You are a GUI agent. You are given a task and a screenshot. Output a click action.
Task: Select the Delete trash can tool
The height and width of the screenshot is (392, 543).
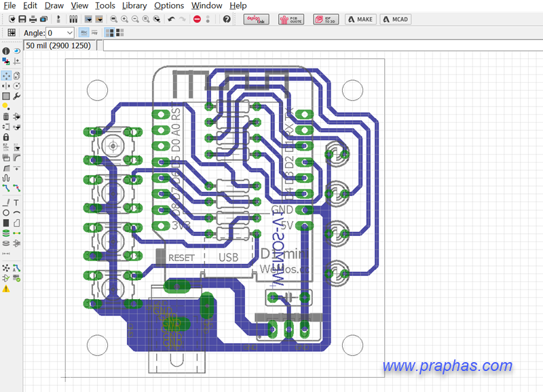6,117
